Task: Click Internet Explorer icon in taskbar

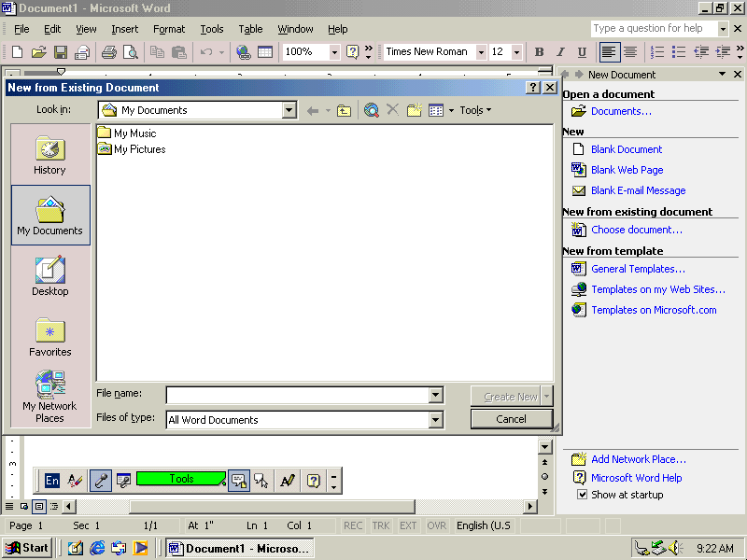Action: click(x=97, y=548)
